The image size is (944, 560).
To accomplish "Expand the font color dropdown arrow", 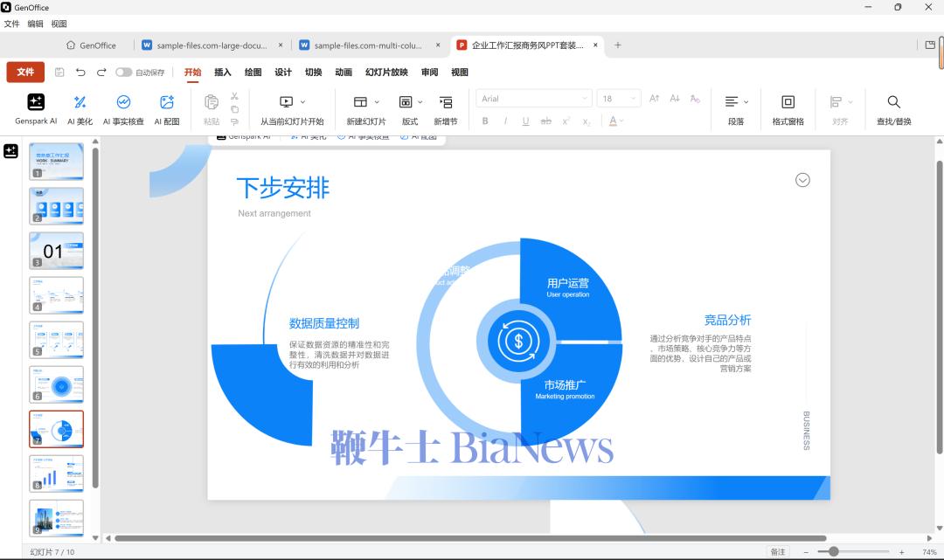I will point(622,121).
